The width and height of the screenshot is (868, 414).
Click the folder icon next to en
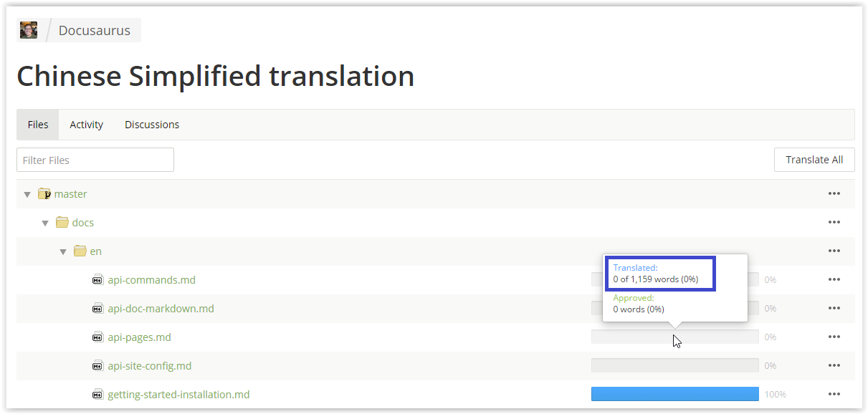(80, 251)
